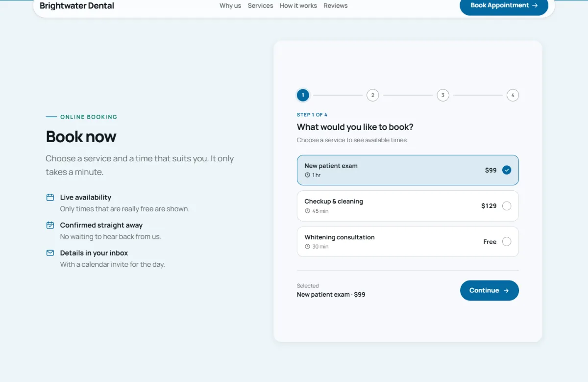The width and height of the screenshot is (588, 382).
Task: Click the checked radio beside $99
Action: point(507,170)
